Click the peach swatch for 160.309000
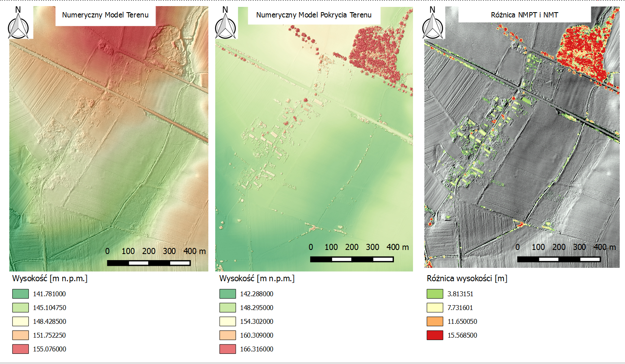Screen dimensions: 625x364 (x=227, y=335)
